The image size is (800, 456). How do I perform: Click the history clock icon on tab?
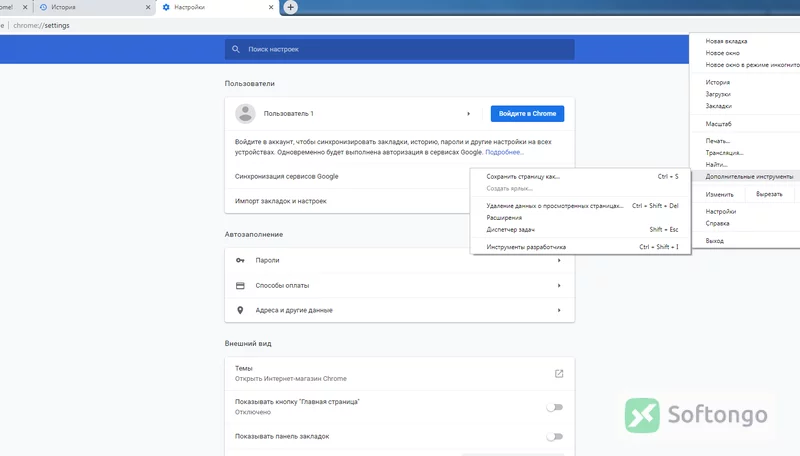(43, 7)
